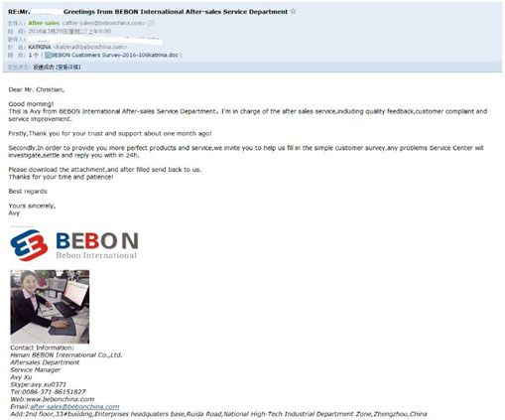Viewport: 505px width, 420px height.
Task: Click the After-sales sender name
Action: coord(44,23)
